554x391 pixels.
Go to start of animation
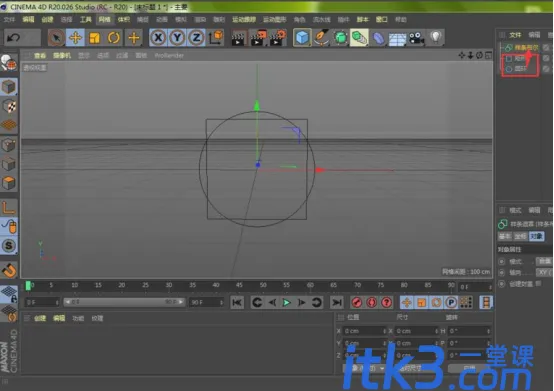(x=237, y=302)
